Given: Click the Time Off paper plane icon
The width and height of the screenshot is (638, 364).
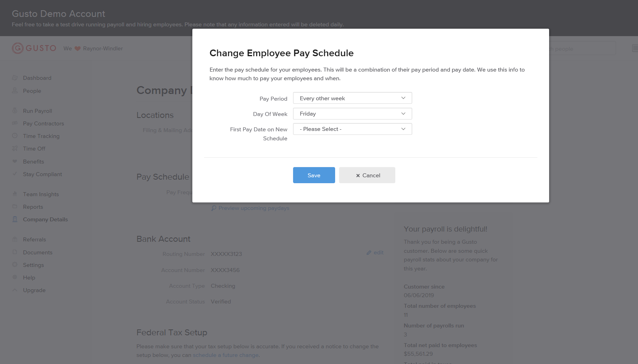Looking at the screenshot, I should point(15,149).
